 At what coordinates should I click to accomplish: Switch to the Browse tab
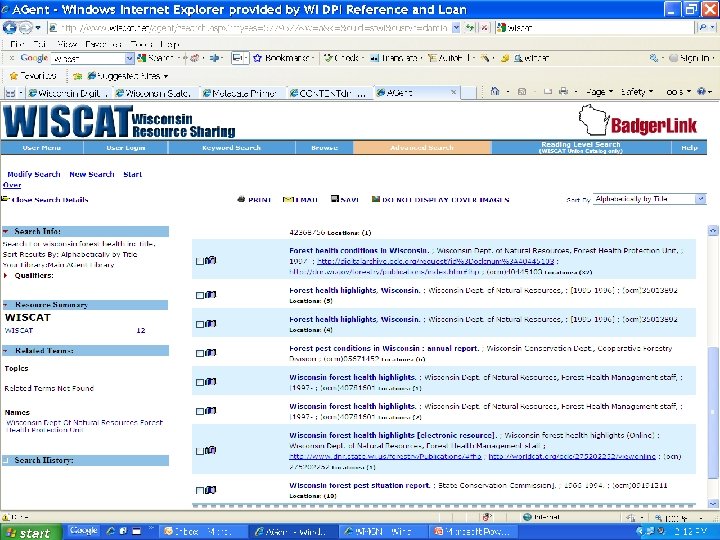coord(324,147)
